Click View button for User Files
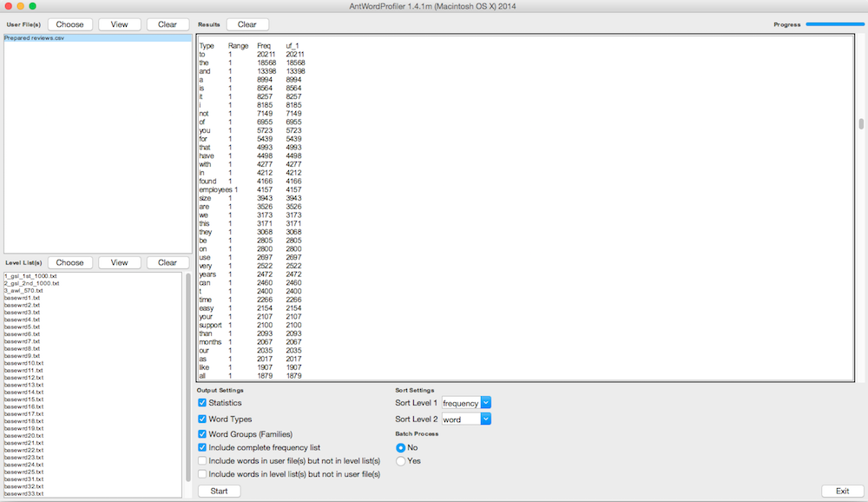Image resolution: width=868 pixels, height=502 pixels. click(x=119, y=24)
